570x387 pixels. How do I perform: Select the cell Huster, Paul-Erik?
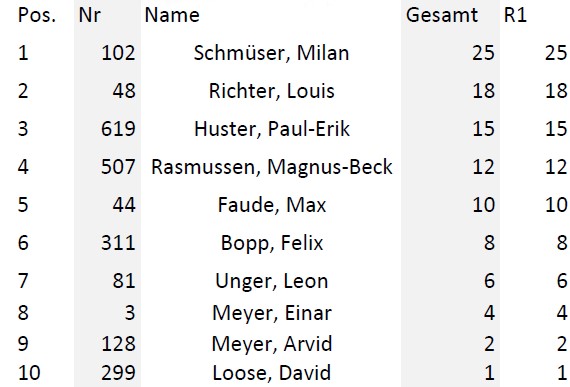point(272,129)
